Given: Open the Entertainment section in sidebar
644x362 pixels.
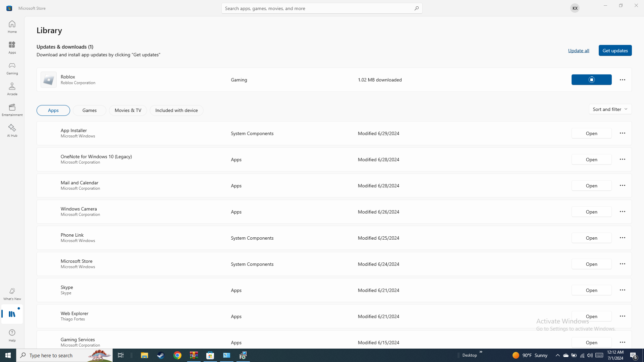Looking at the screenshot, I should click(12, 110).
